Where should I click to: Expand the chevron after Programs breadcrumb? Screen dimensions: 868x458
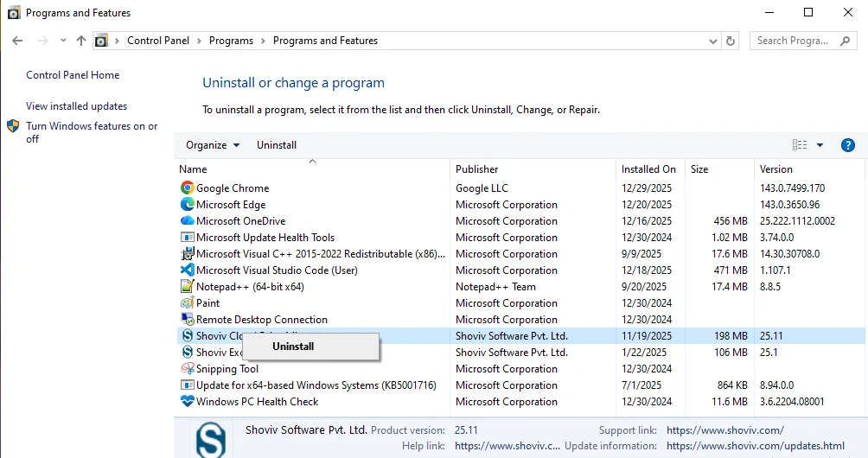[263, 41]
